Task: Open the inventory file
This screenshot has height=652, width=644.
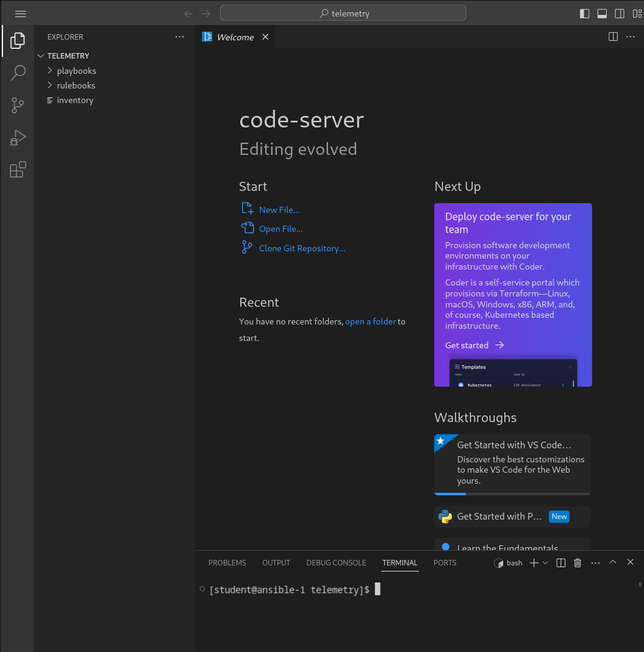Action: tap(115, 100)
